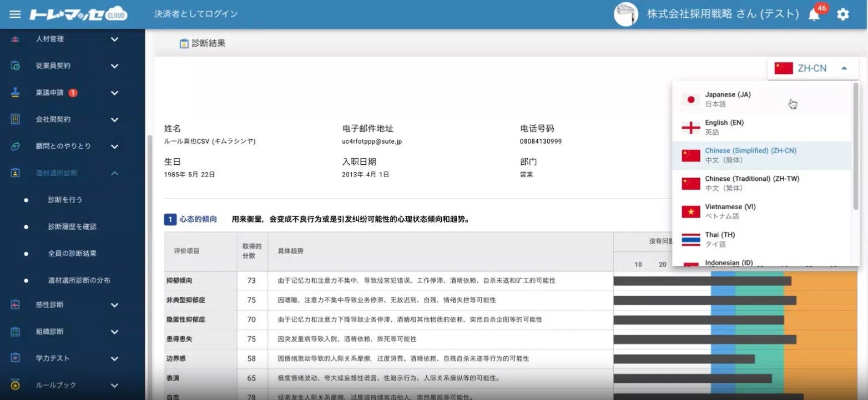Select Chinese (Traditional) (ZH-TW) option
The height and width of the screenshot is (400, 868).
761,183
